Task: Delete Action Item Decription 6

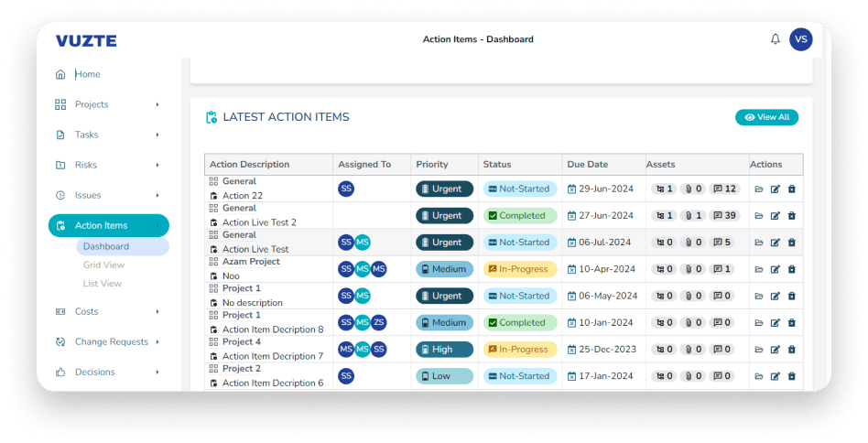Action: 792,376
